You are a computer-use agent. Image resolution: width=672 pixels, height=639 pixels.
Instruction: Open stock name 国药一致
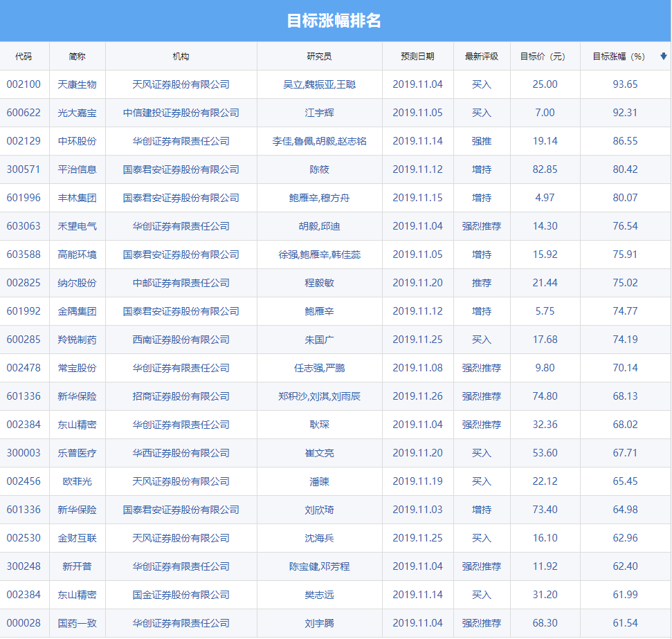pyautogui.click(x=77, y=622)
